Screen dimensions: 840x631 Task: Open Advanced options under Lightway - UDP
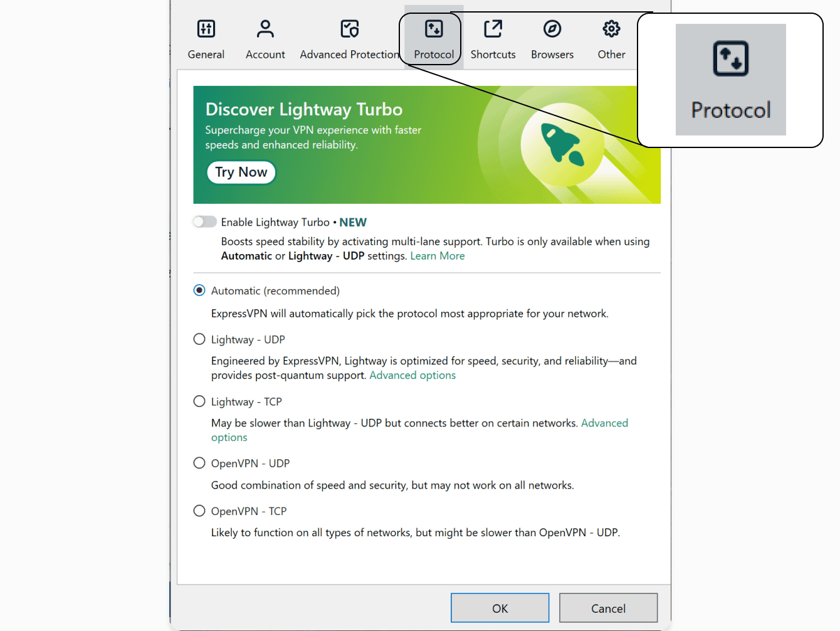coord(412,375)
